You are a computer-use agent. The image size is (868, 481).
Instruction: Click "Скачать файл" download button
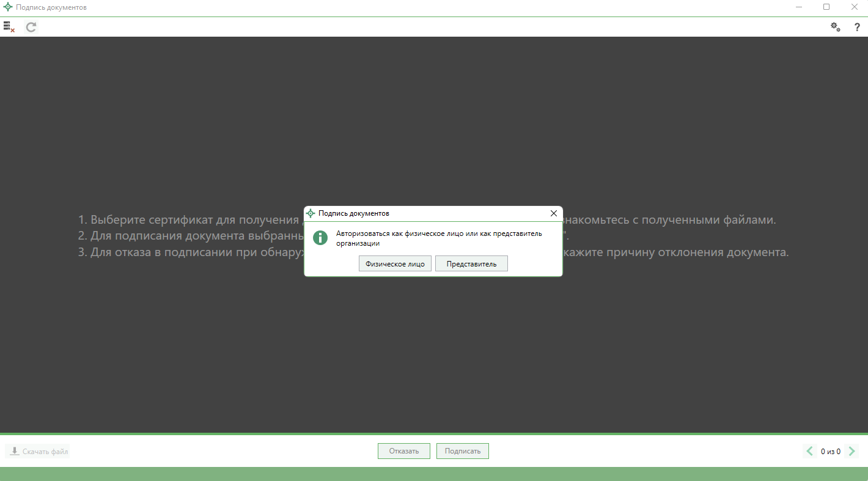38,452
